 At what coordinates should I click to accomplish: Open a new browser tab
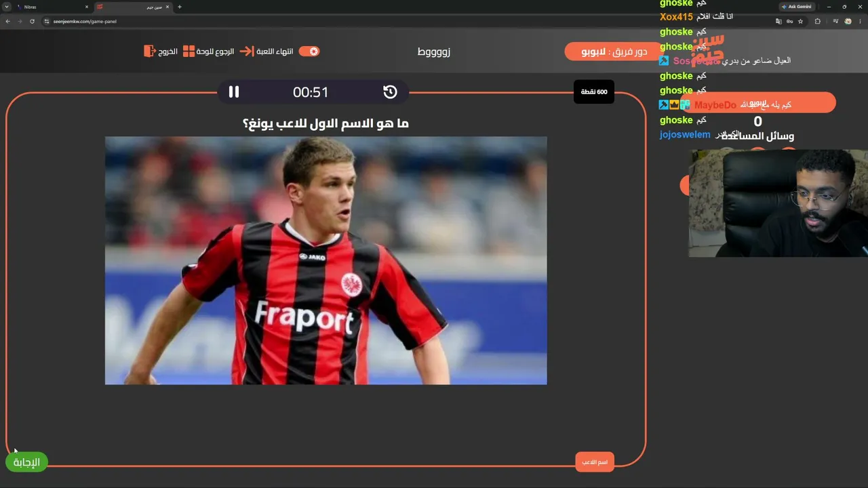coord(180,7)
